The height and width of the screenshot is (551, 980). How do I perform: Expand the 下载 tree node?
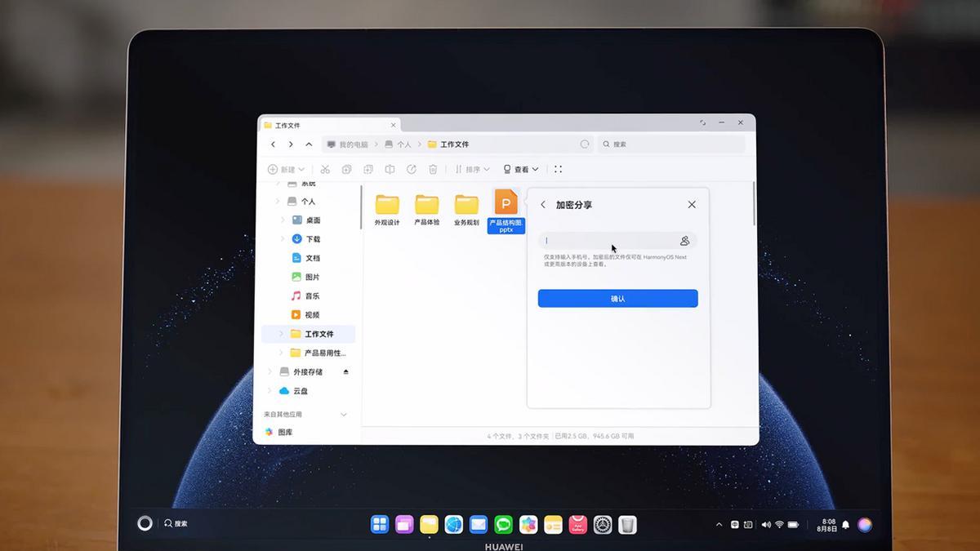point(283,238)
